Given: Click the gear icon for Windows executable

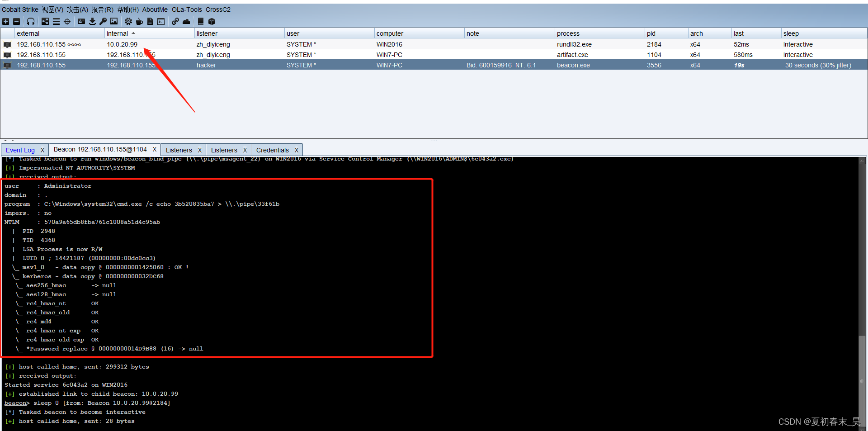Looking at the screenshot, I should click(128, 21).
